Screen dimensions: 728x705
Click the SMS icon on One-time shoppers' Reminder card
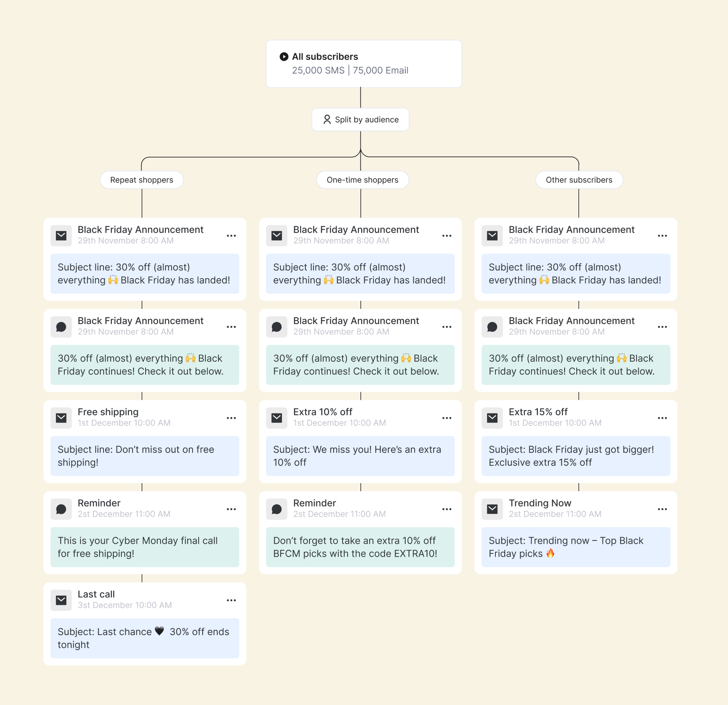(x=277, y=509)
